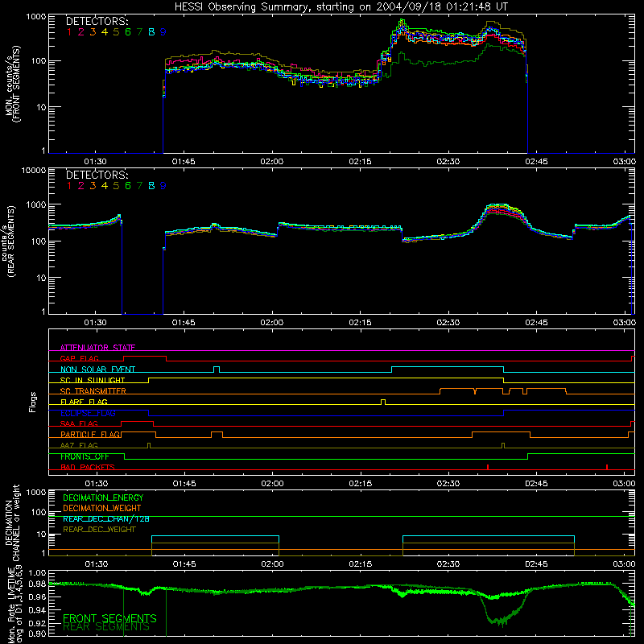The image size is (644, 644).
Task: Click the GAP_FLAG label
Action: (x=79, y=358)
